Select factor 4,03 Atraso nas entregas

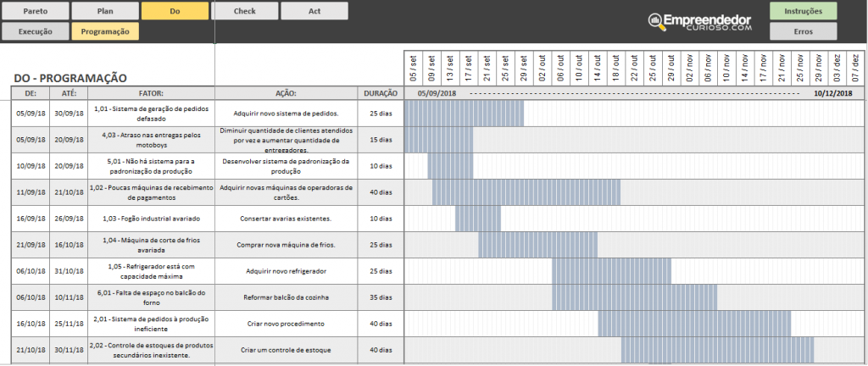point(151,140)
